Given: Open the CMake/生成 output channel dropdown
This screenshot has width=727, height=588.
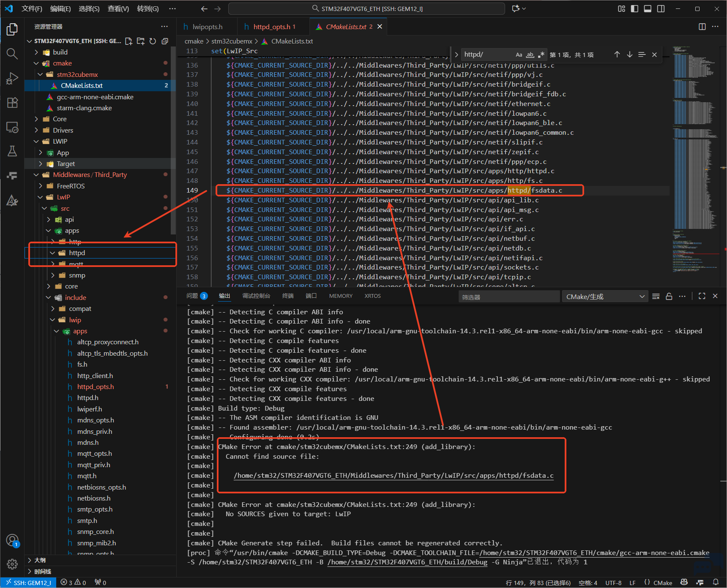Looking at the screenshot, I should click(x=604, y=297).
